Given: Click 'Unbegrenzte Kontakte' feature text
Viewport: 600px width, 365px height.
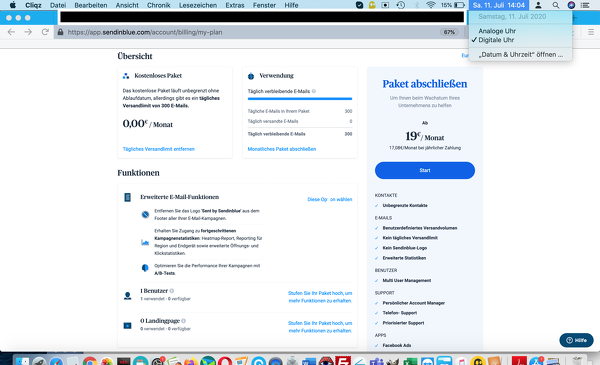Looking at the screenshot, I should 405,205.
